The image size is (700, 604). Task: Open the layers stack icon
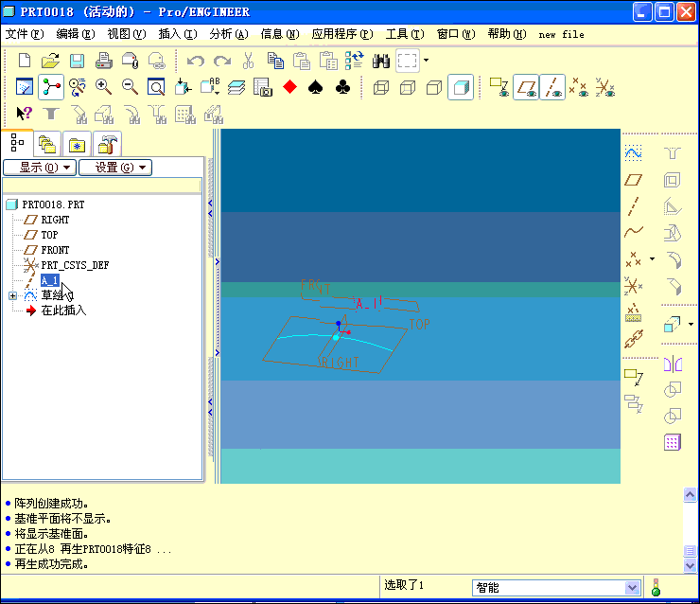point(236,87)
